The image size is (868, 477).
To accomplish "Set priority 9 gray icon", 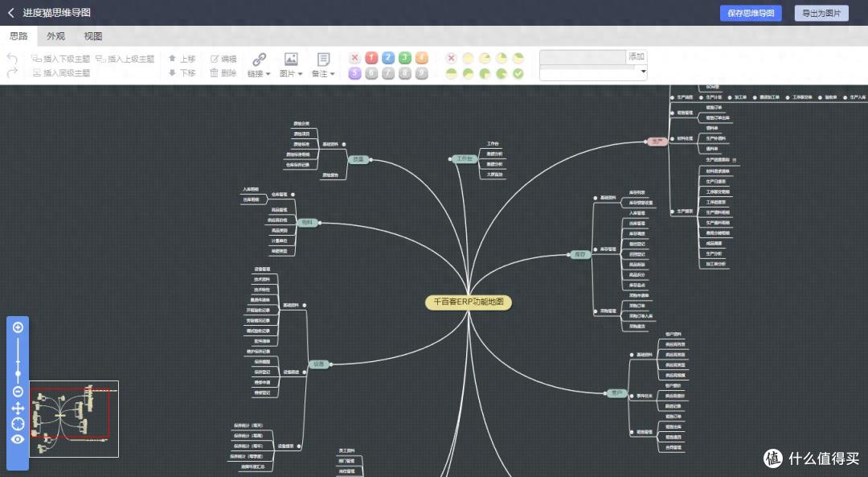I will [422, 73].
